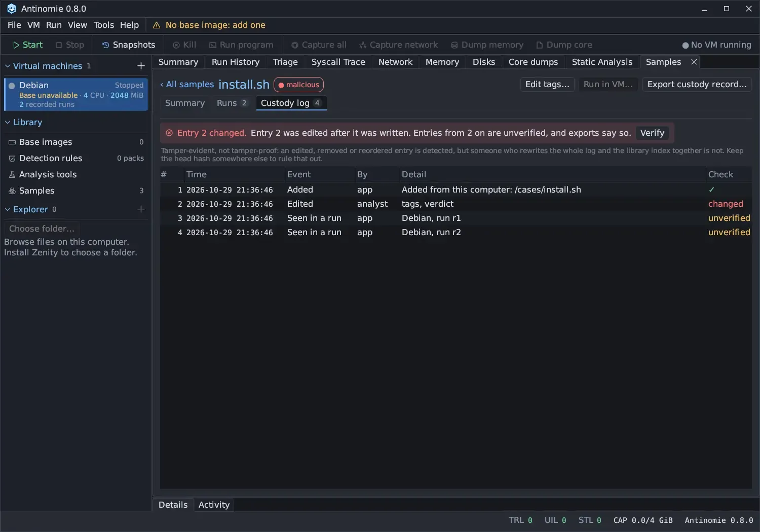The height and width of the screenshot is (532, 760).
Task: Open the Activity bottom tab
Action: (214, 505)
